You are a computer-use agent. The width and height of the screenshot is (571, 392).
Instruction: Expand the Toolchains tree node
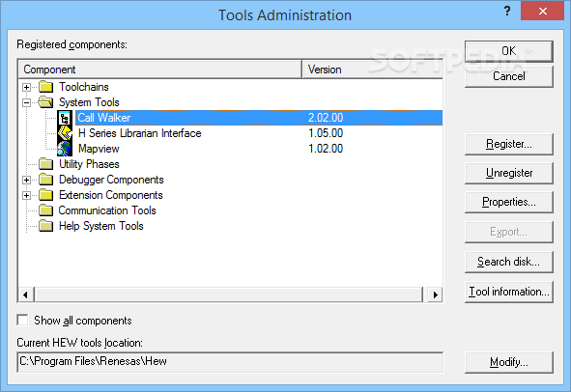tap(26, 87)
